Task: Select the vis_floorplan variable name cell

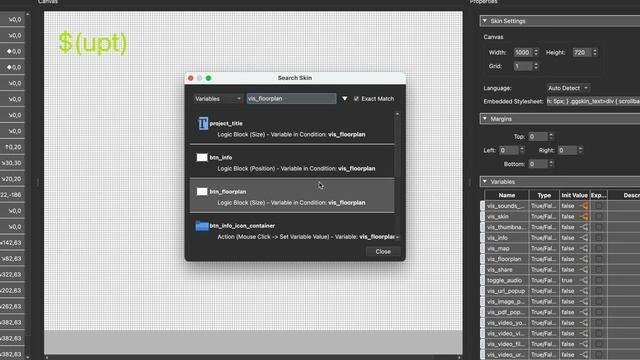Action: [x=507, y=259]
